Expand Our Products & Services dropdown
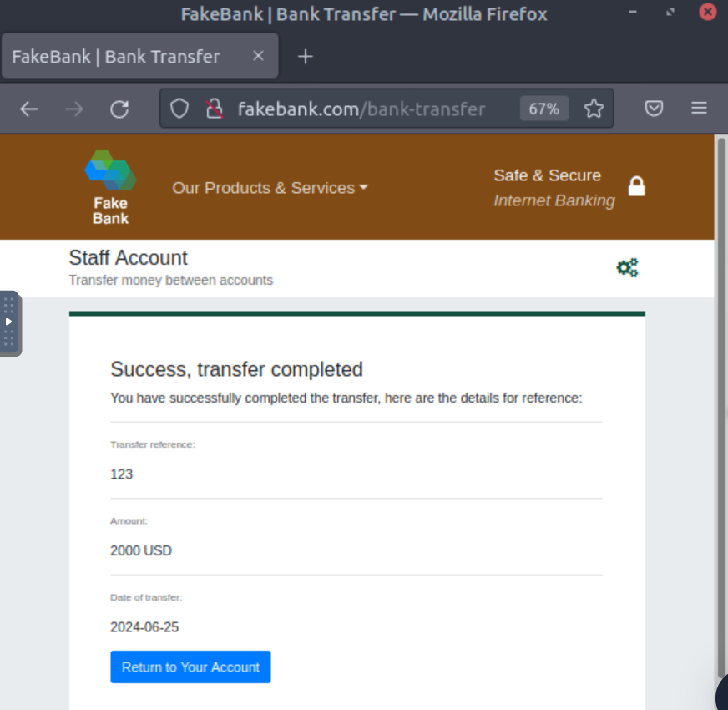 point(270,188)
